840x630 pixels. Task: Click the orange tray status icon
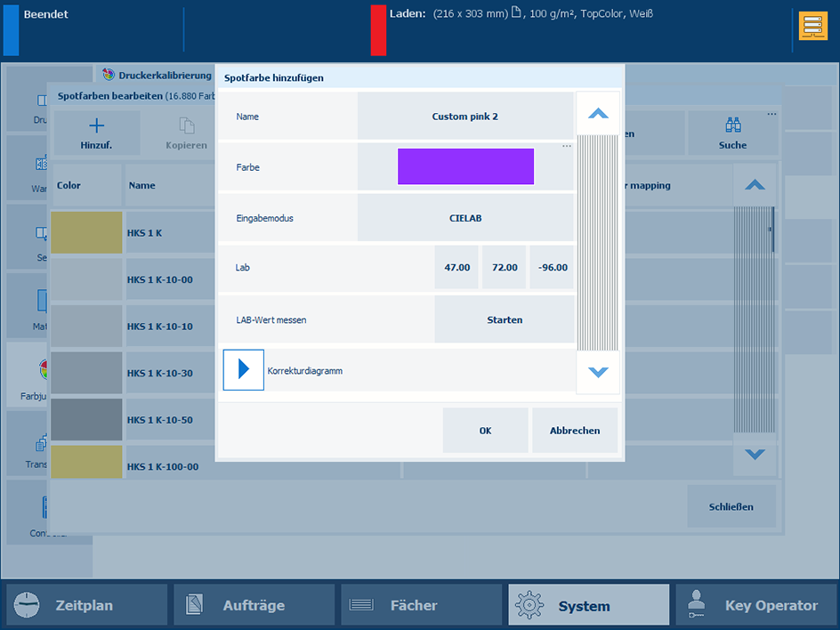tap(812, 26)
